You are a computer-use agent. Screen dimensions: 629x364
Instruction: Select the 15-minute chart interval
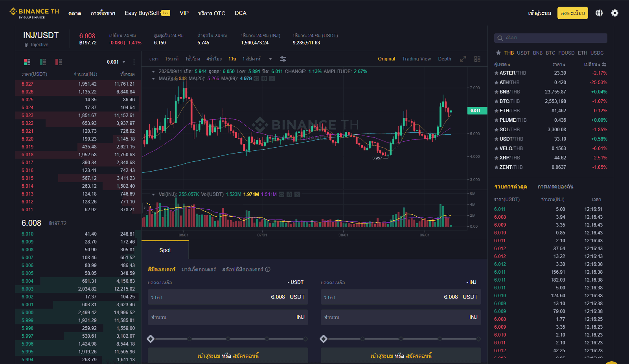click(x=171, y=59)
